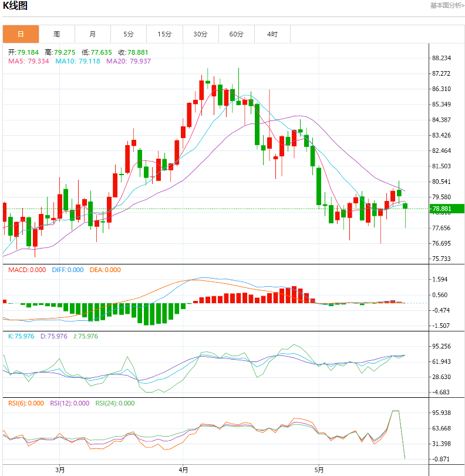This screenshot has height=476, width=465.
Task: Show the 5分 interval chart
Action: pyautogui.click(x=129, y=34)
